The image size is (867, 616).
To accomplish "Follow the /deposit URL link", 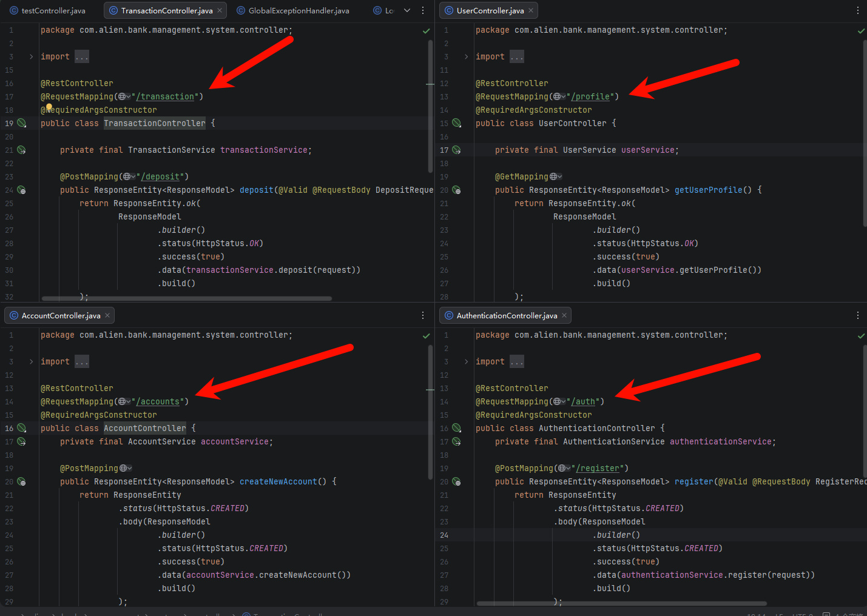I will [x=160, y=176].
